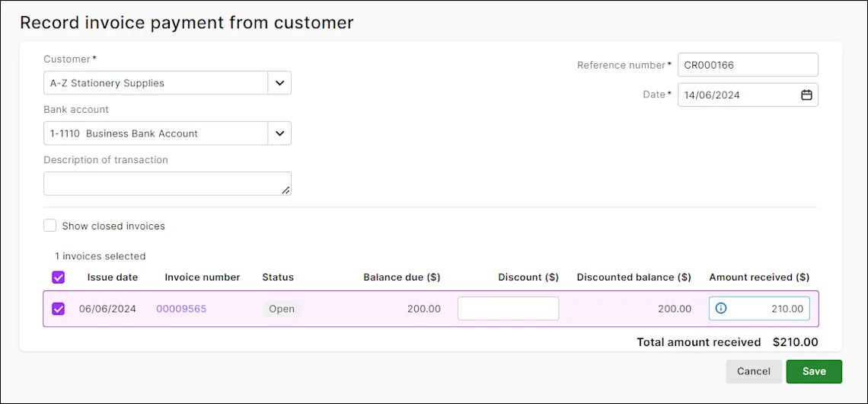Click the Discounted balance ($) column header
The height and width of the screenshot is (404, 868).
(x=633, y=277)
